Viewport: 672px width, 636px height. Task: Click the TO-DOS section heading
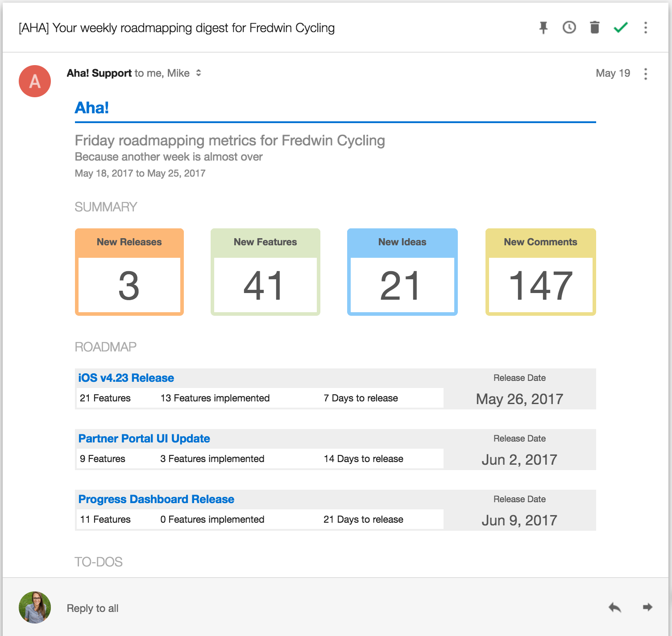[x=99, y=562]
